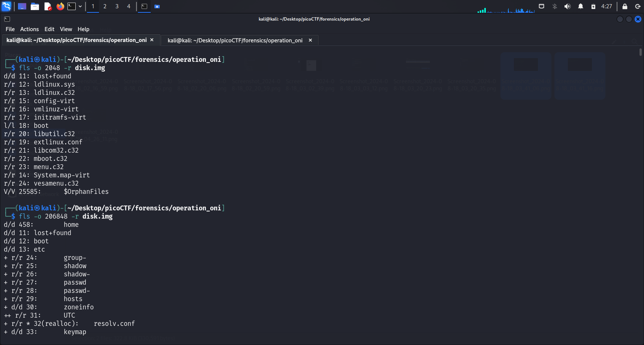Open the text editor launcher
Screen dimensions: 644x345
tap(48, 6)
